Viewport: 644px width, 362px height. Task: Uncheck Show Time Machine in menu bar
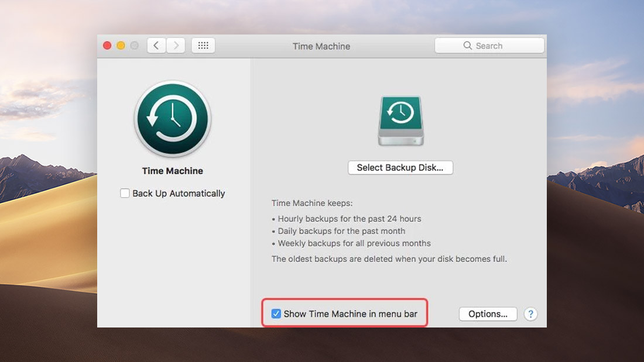(276, 314)
